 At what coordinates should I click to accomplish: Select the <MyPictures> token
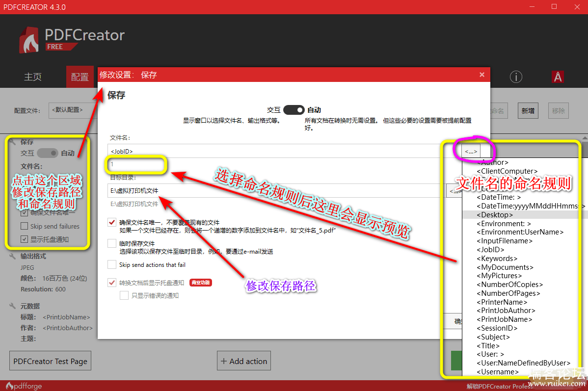(499, 276)
